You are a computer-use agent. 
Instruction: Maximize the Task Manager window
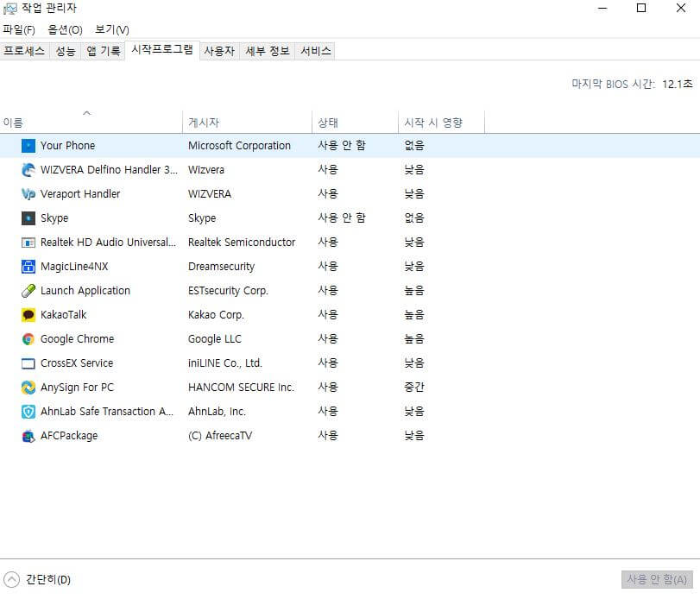click(x=641, y=8)
